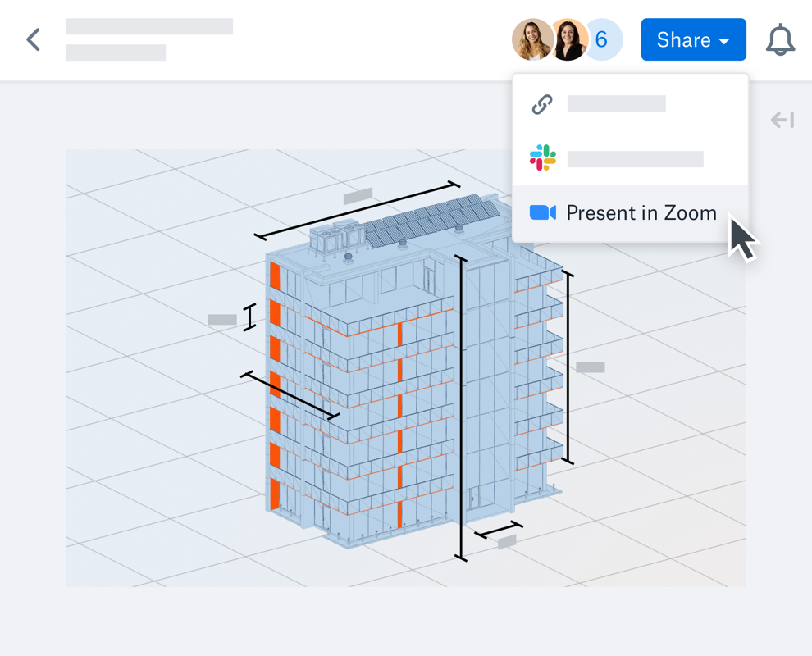The height and width of the screenshot is (656, 812).
Task: Click the blonde woman's avatar
Action: [531, 39]
